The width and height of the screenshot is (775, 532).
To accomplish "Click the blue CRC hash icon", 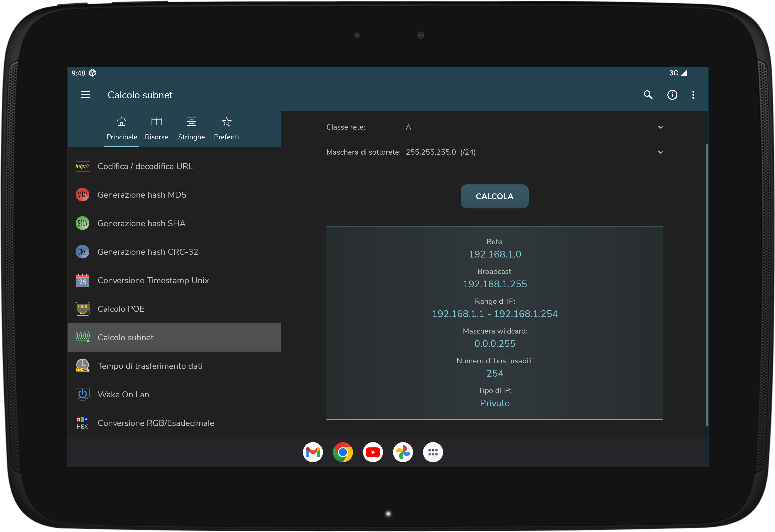I will 82,252.
